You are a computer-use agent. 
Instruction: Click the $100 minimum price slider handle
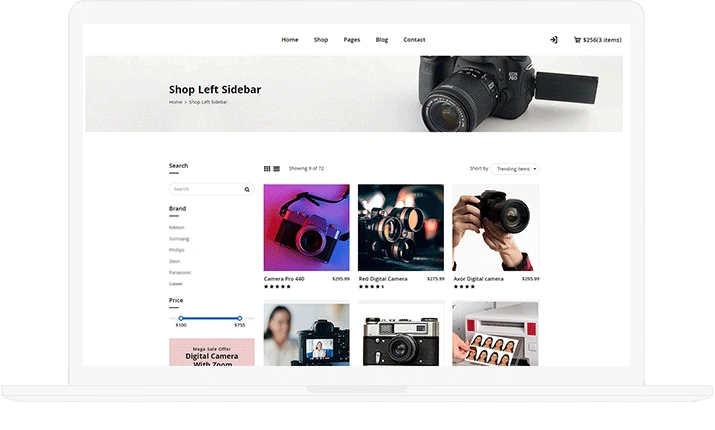tap(181, 318)
